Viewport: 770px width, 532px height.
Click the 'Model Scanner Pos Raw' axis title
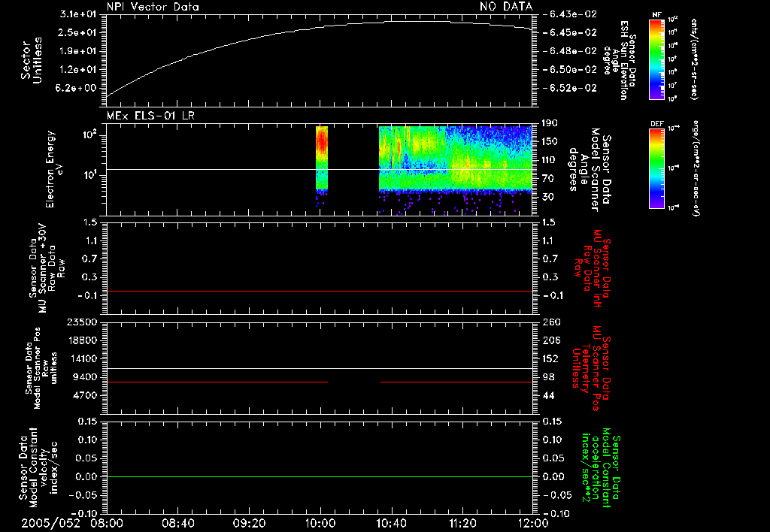tap(41, 368)
